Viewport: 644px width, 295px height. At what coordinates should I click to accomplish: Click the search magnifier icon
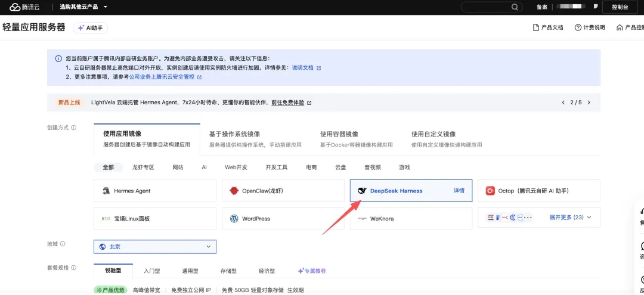coord(515,7)
